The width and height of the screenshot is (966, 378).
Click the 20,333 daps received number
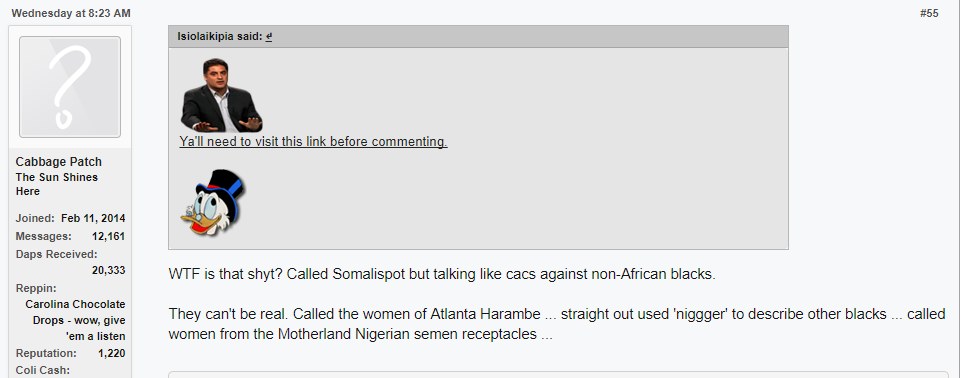coord(108,270)
